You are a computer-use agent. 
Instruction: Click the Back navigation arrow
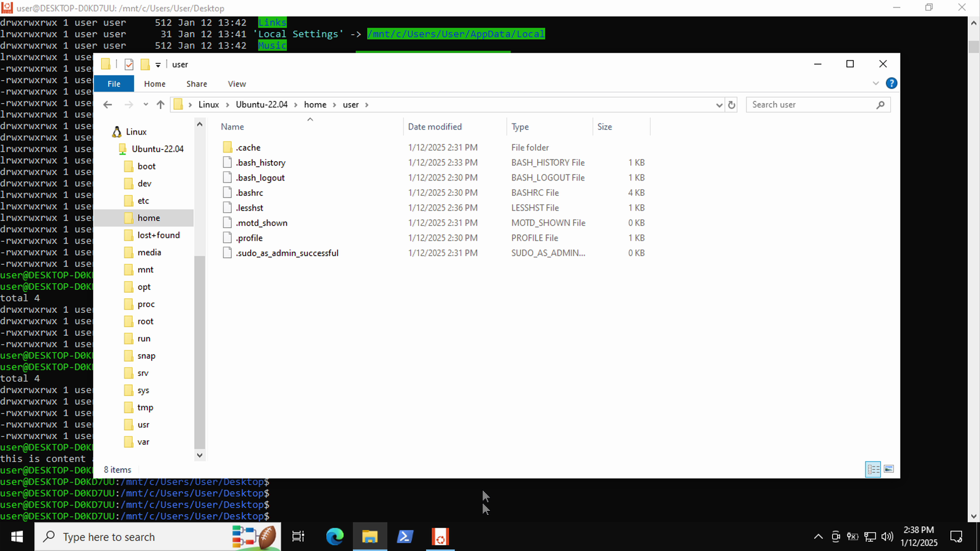[107, 105]
